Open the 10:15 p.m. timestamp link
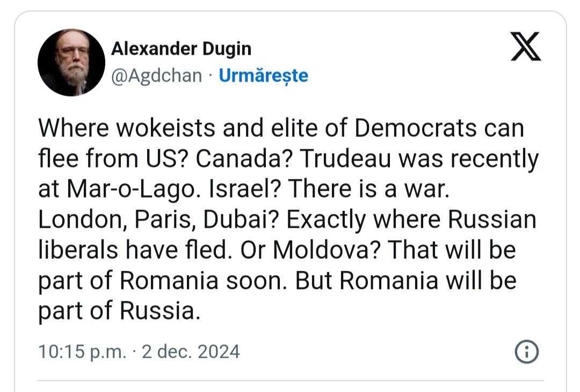Image resolution: width=580 pixels, height=392 pixels. [82, 351]
